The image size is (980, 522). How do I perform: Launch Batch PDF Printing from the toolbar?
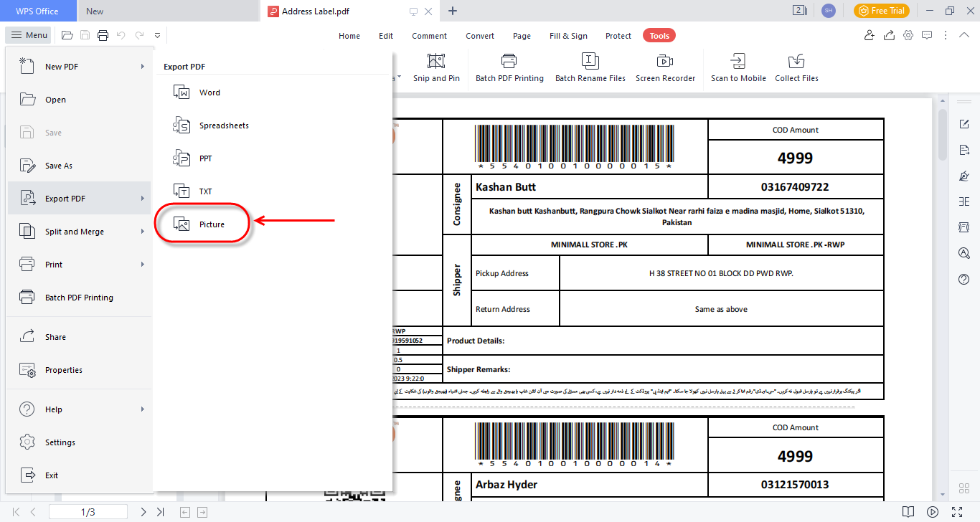(509, 68)
